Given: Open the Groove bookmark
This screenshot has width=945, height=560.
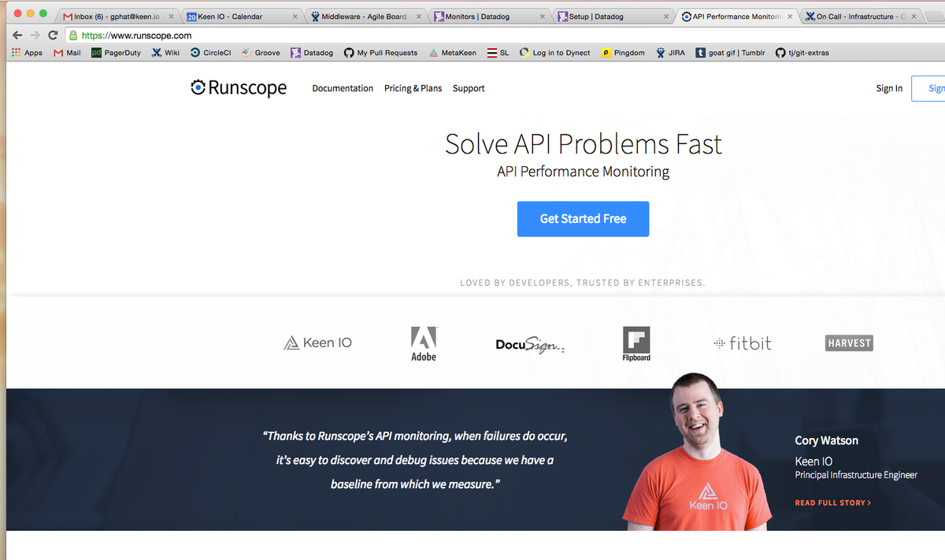Looking at the screenshot, I should pyautogui.click(x=261, y=53).
